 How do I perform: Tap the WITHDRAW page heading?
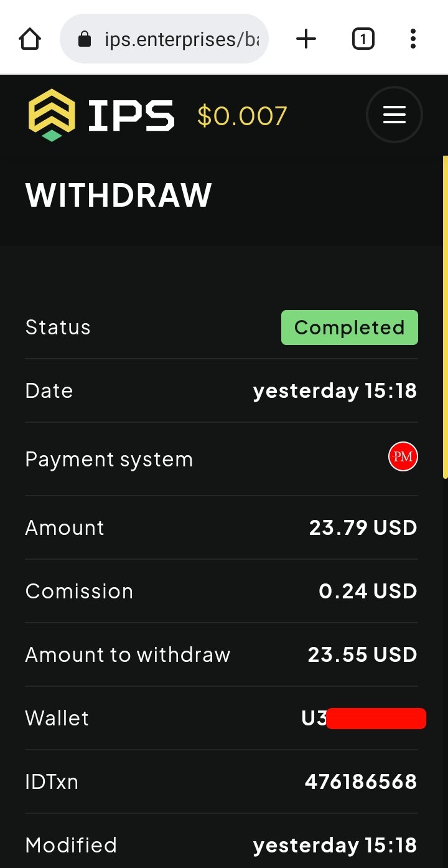[x=119, y=196]
